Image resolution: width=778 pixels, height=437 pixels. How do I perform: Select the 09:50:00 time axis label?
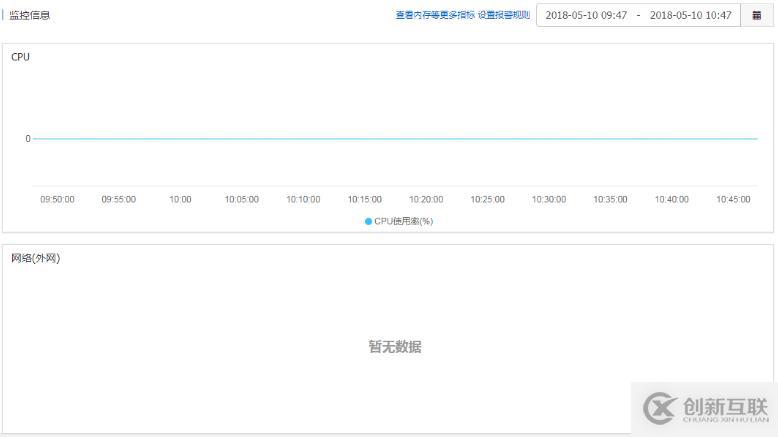point(57,199)
